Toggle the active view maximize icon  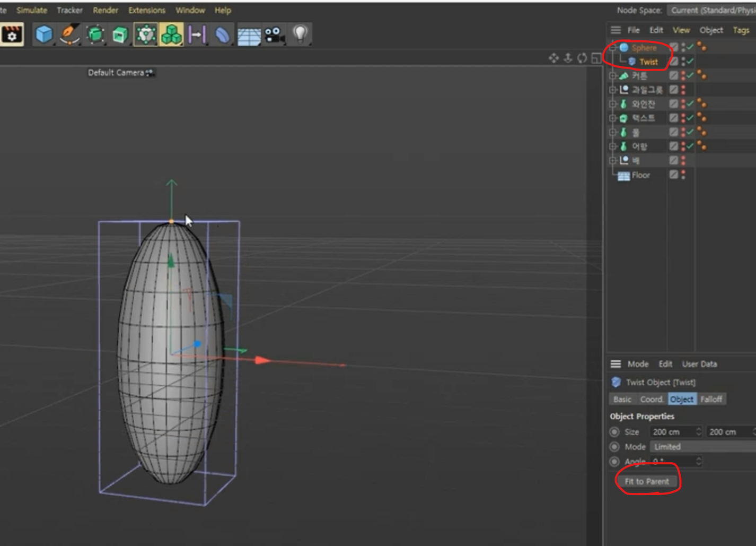point(596,58)
